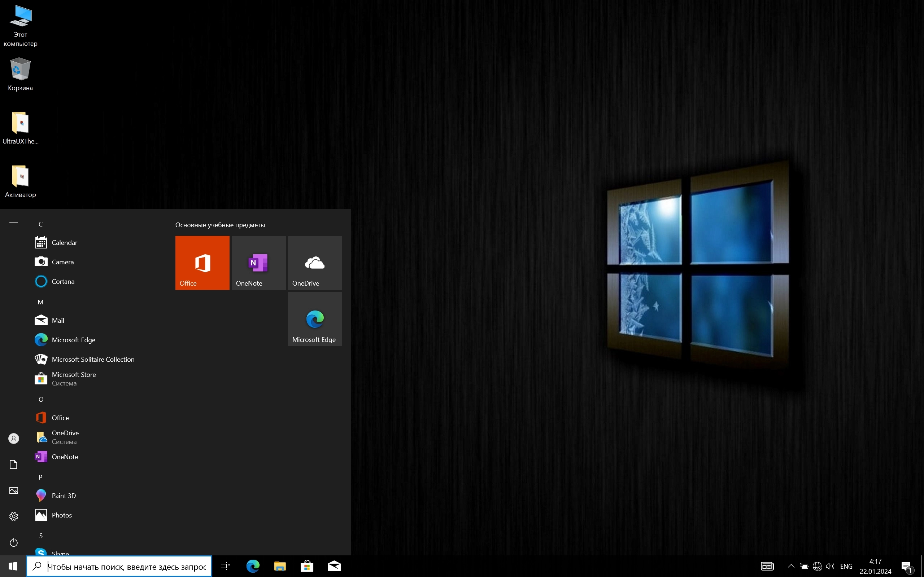The width and height of the screenshot is (924, 577).
Task: Open Microsoft Solitaire Collection from app list
Action: pos(93,360)
